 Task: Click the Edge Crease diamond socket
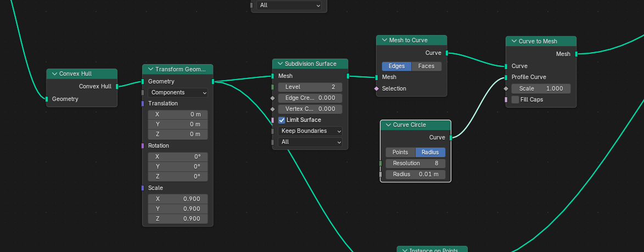(272, 98)
